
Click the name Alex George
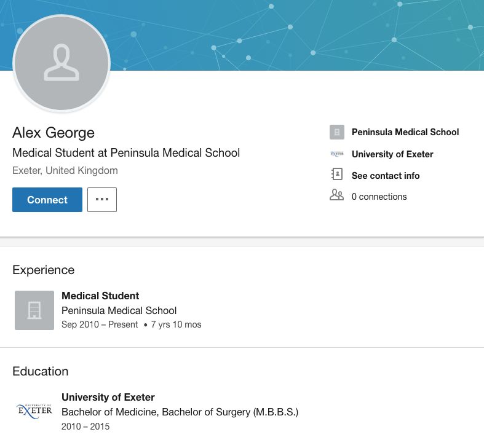[x=54, y=133]
